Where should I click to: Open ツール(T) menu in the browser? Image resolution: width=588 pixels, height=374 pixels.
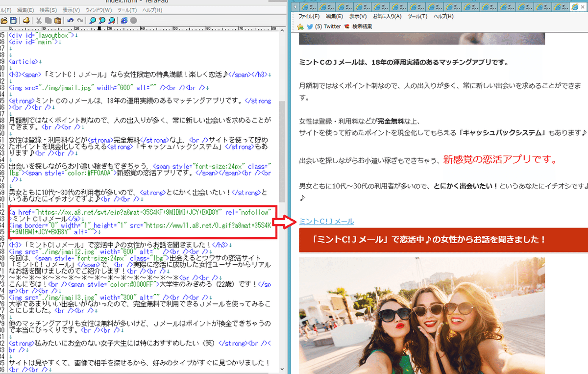click(x=417, y=16)
